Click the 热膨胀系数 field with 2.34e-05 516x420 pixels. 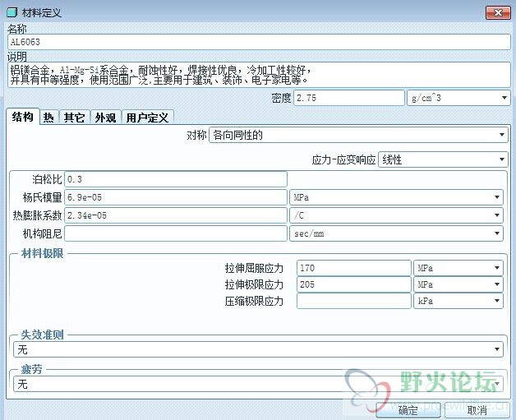click(176, 215)
